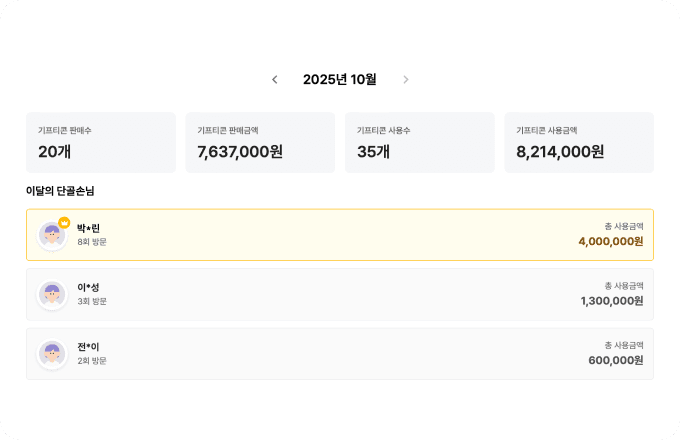The height and width of the screenshot is (440, 680).
Task: Select 이*성 regular customer row
Action: (x=340, y=294)
